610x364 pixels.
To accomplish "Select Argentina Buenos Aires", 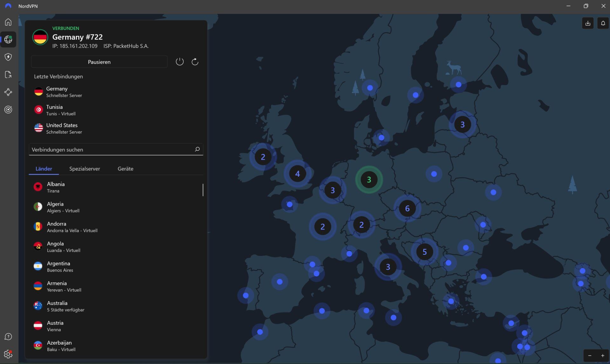I will click(116, 266).
